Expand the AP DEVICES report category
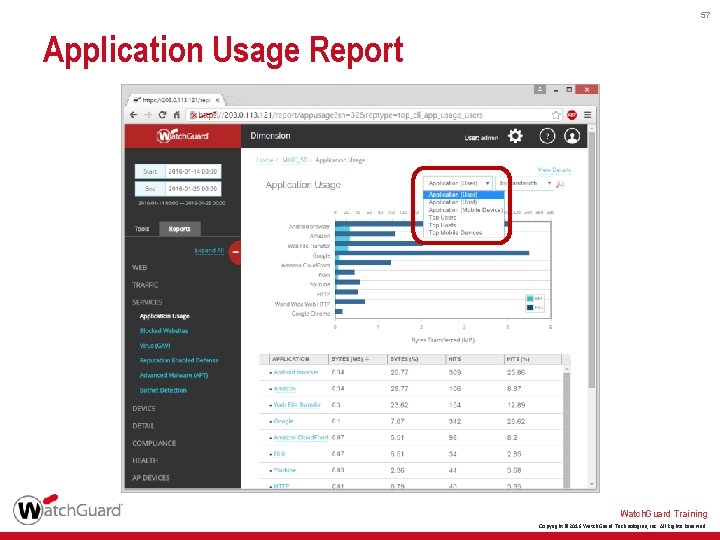The height and width of the screenshot is (540, 720). 151,478
